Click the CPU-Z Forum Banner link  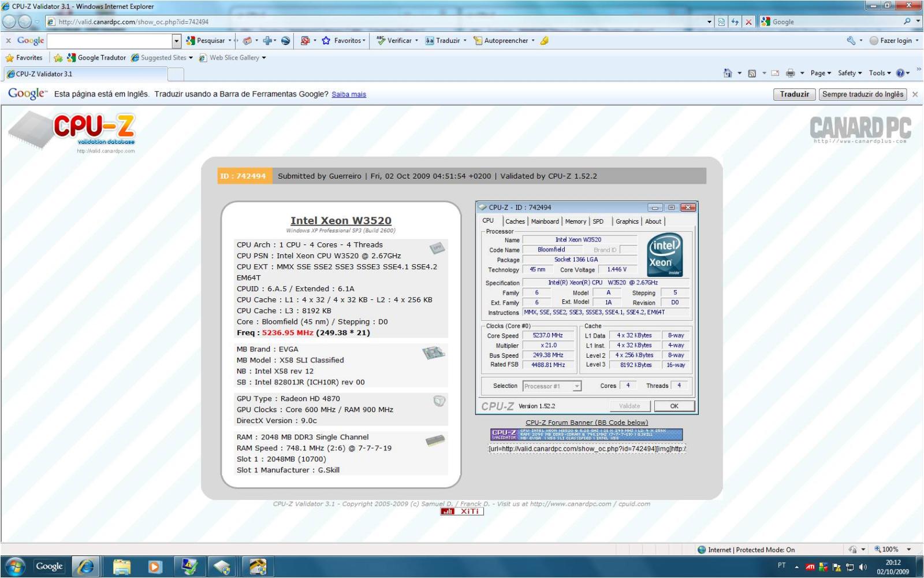[587, 423]
